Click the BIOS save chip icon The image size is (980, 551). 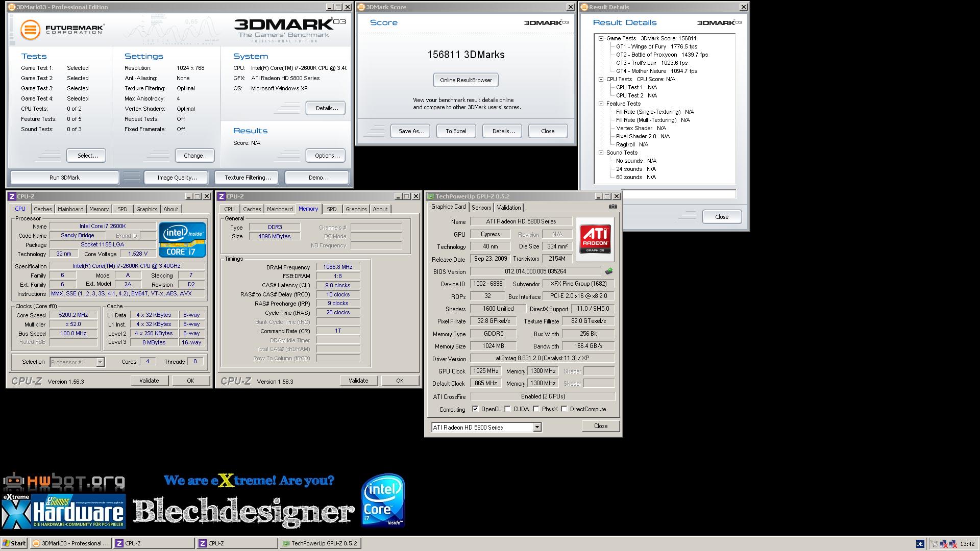click(x=608, y=271)
